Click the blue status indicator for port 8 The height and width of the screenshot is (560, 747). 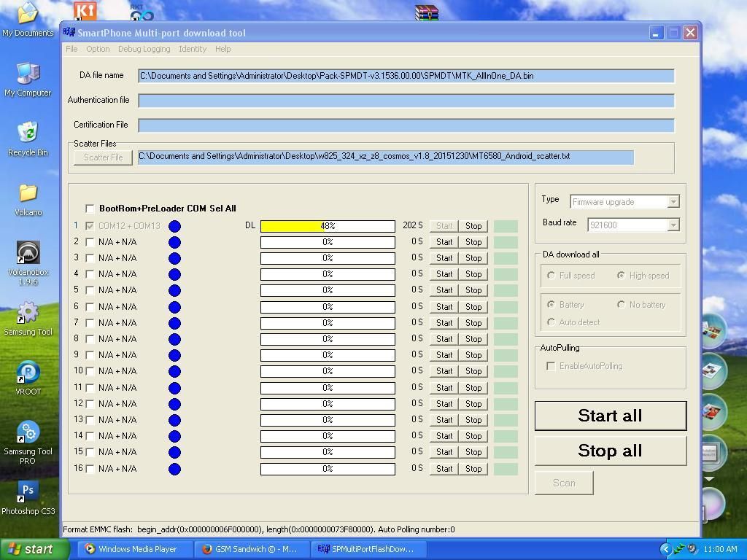(175, 339)
